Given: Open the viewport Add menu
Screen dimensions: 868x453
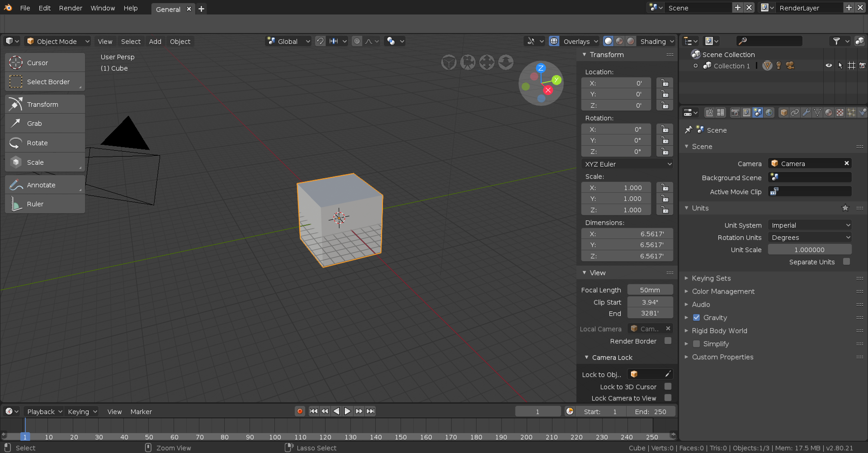Looking at the screenshot, I should 155,41.
